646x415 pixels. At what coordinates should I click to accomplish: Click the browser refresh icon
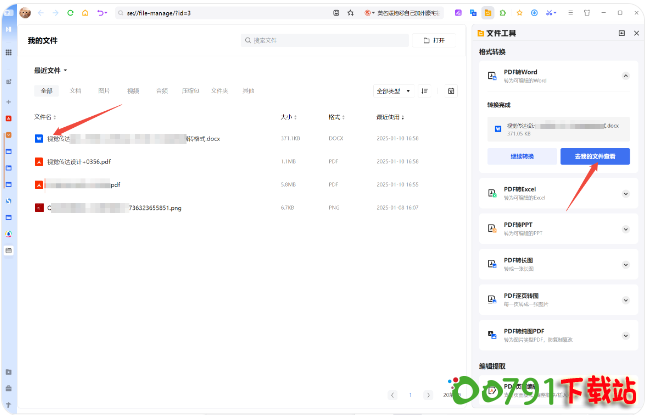point(70,13)
